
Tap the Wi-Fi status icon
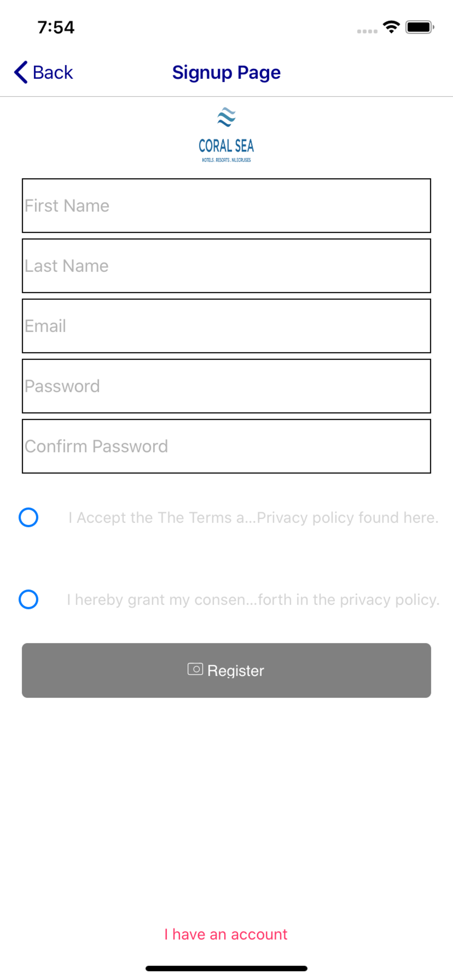(391, 27)
